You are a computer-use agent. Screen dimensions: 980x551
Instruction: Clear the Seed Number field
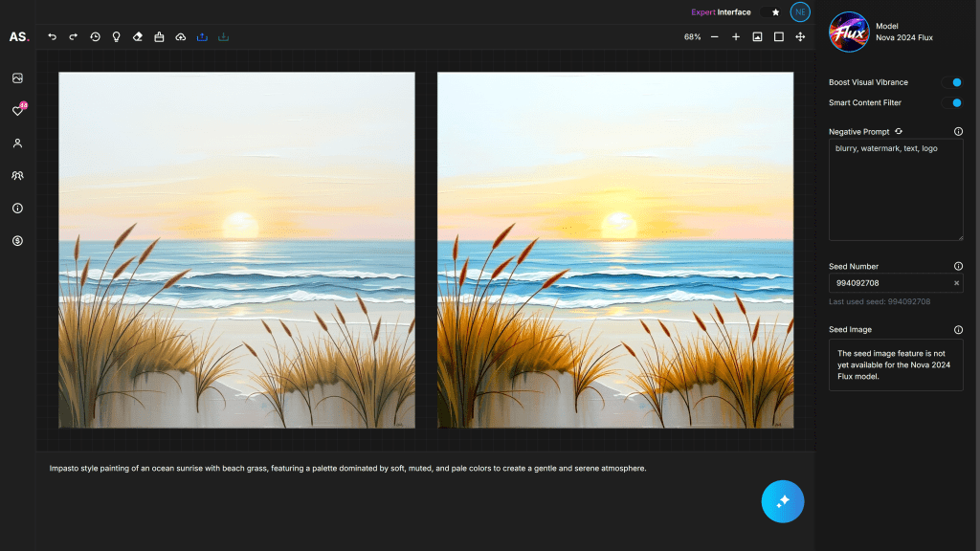tap(957, 282)
